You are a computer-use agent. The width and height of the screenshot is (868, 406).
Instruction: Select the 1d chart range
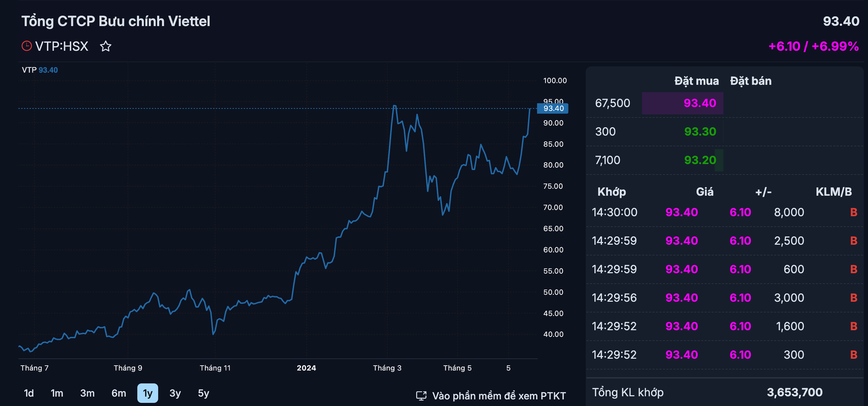[29, 393]
